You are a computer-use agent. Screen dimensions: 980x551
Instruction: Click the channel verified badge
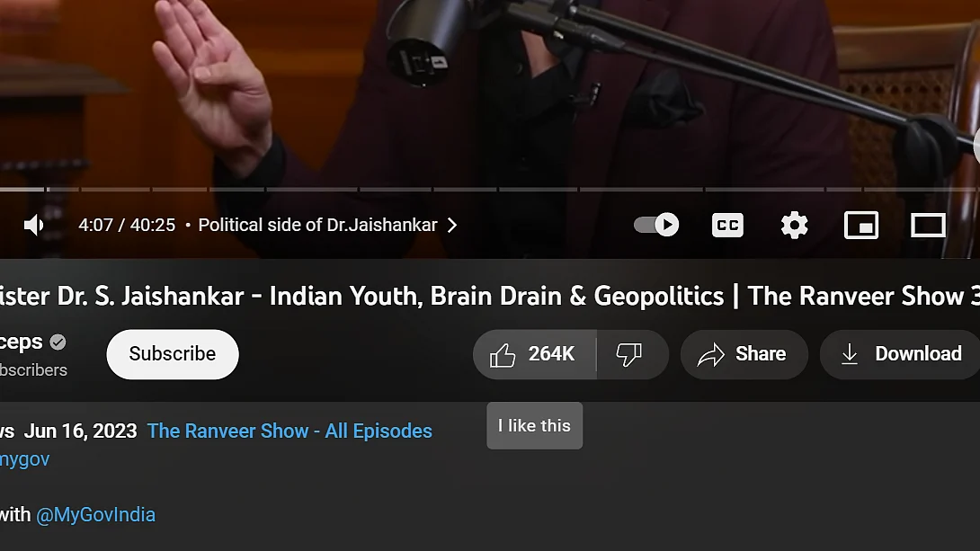[56, 342]
